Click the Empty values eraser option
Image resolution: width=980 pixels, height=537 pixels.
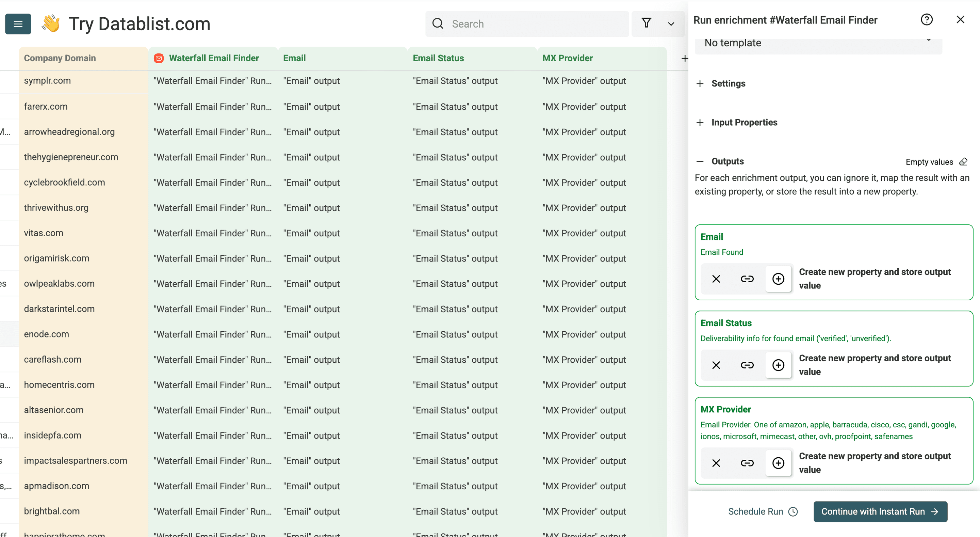[x=936, y=162]
